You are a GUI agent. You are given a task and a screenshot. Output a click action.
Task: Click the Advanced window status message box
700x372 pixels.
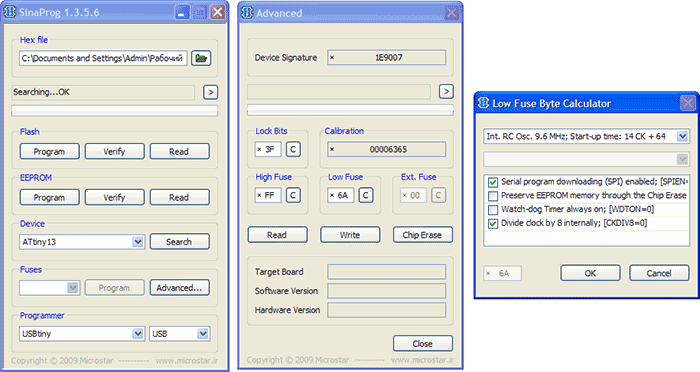[x=339, y=92]
